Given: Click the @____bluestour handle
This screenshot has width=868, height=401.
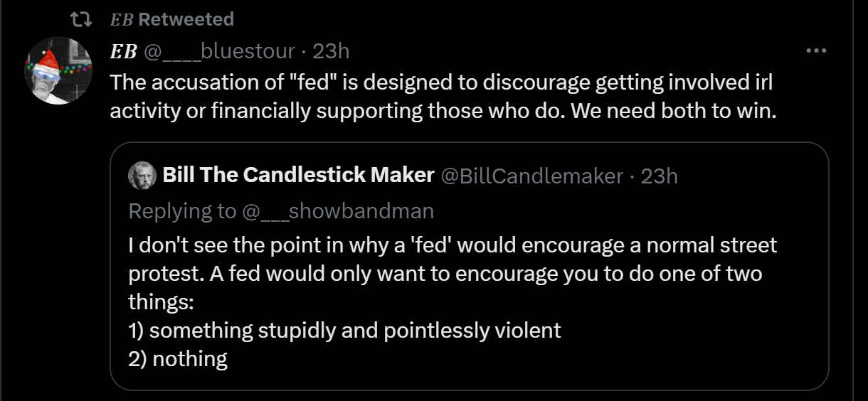Looking at the screenshot, I should pos(219,51).
